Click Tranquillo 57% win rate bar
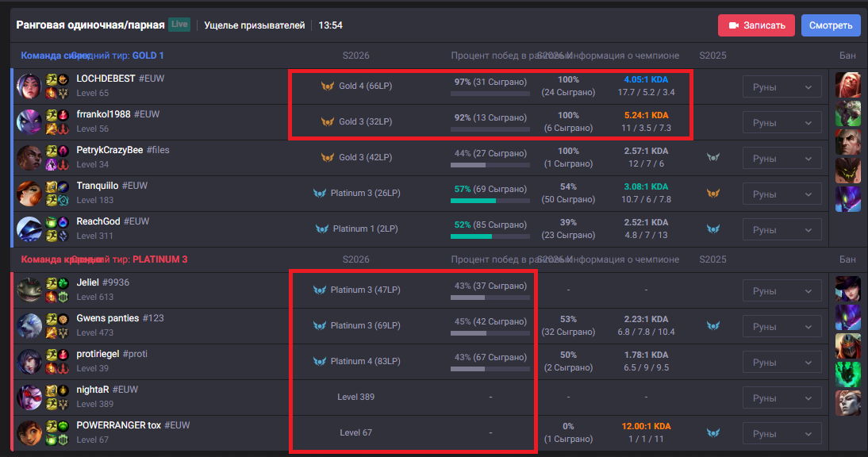Image resolution: width=868 pixels, height=457 pixels. (490, 201)
